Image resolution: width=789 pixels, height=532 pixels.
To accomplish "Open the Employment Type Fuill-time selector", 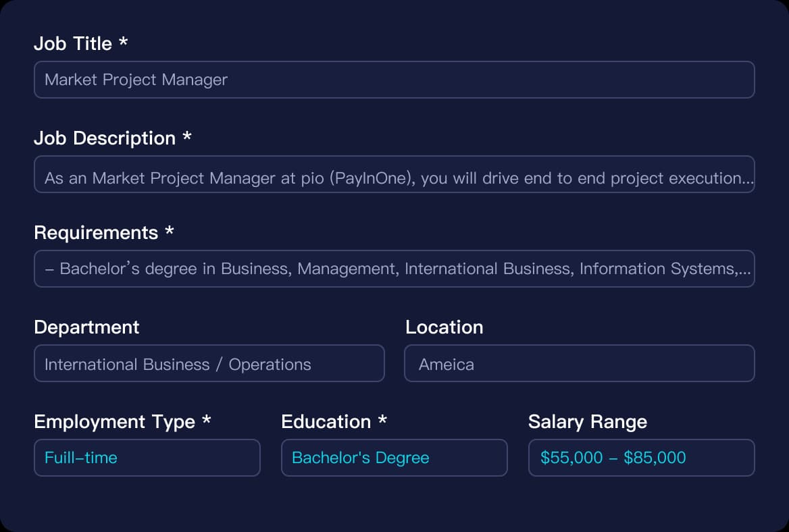I will pos(147,458).
